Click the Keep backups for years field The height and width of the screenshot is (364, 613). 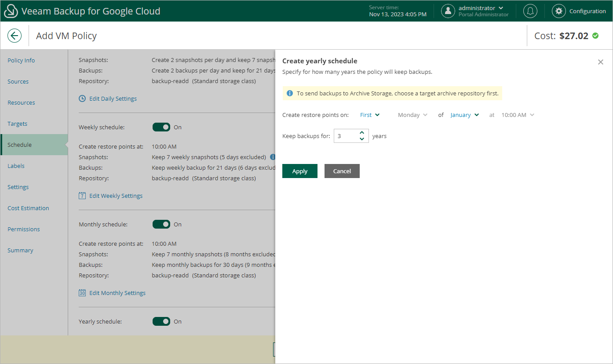click(x=346, y=136)
